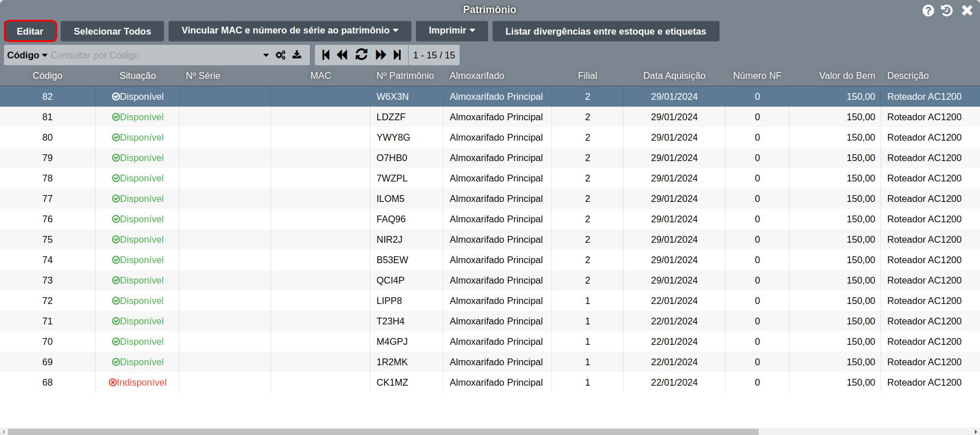Click the horizontal scrollbar thumb

tap(383, 432)
